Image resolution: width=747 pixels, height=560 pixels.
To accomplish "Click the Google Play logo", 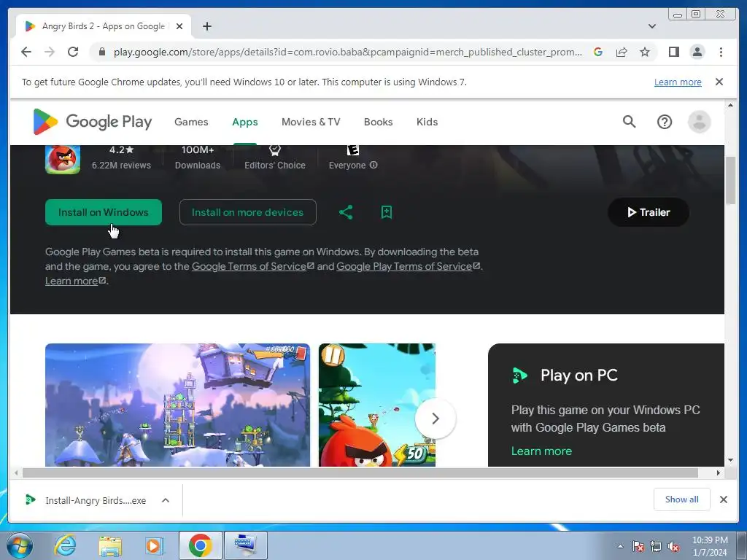I will coord(93,122).
